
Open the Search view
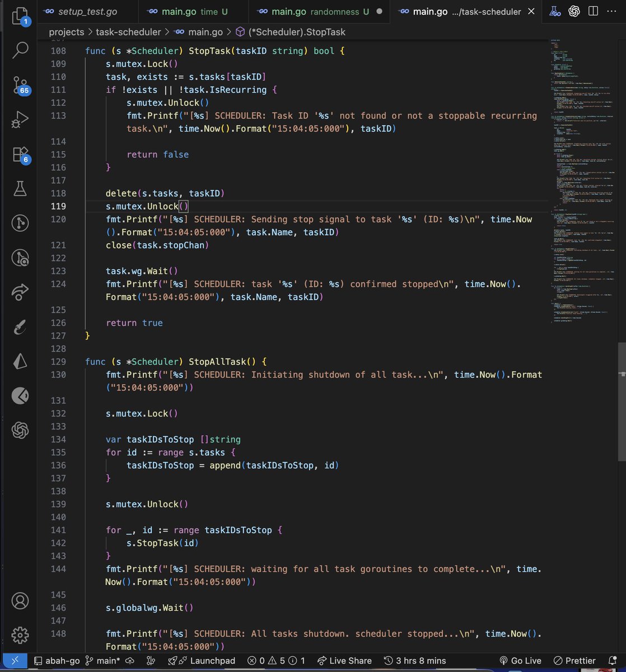click(x=20, y=50)
